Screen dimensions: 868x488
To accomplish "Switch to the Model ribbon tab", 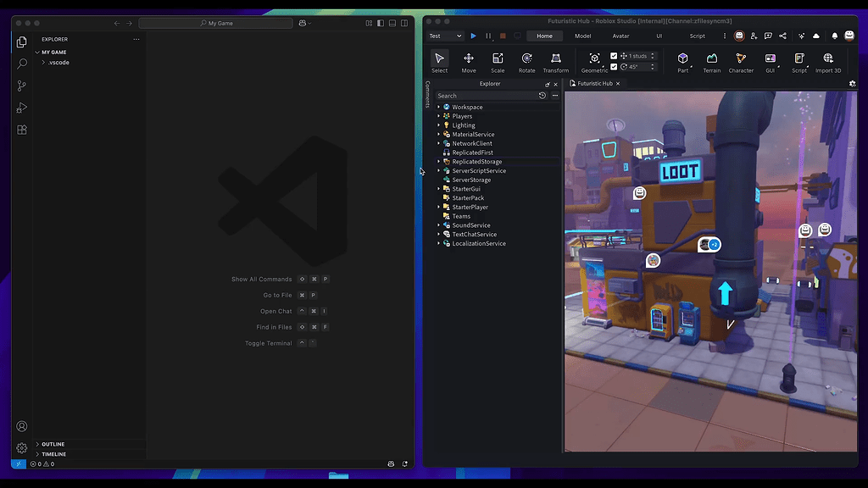I will coord(582,36).
